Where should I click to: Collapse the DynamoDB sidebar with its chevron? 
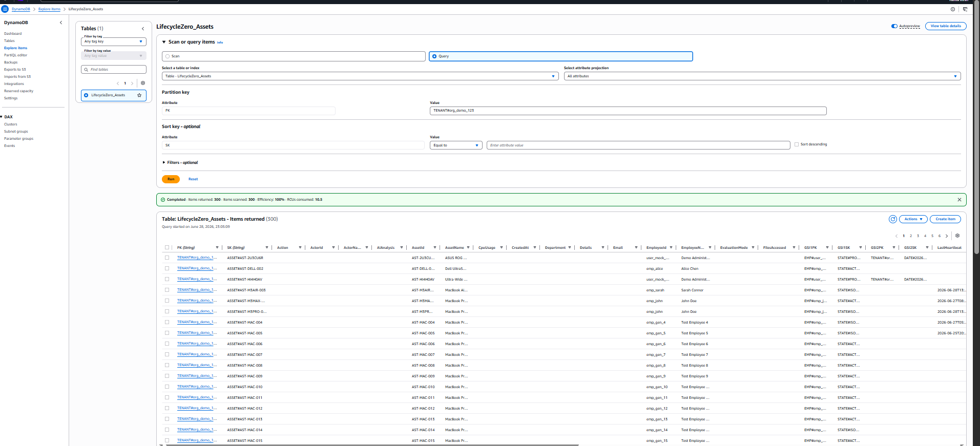(61, 23)
